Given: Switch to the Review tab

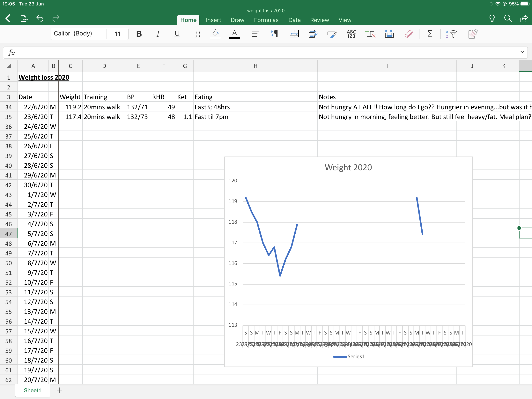Looking at the screenshot, I should click(319, 20).
